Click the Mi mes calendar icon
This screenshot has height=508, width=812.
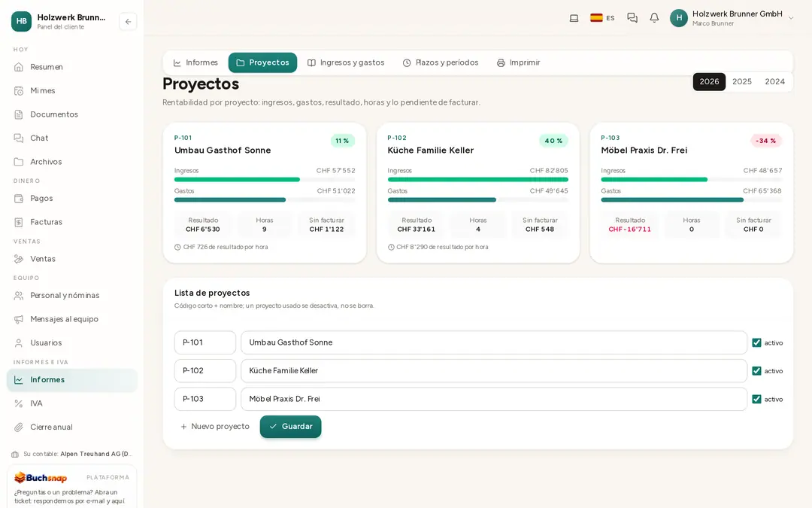coord(19,91)
